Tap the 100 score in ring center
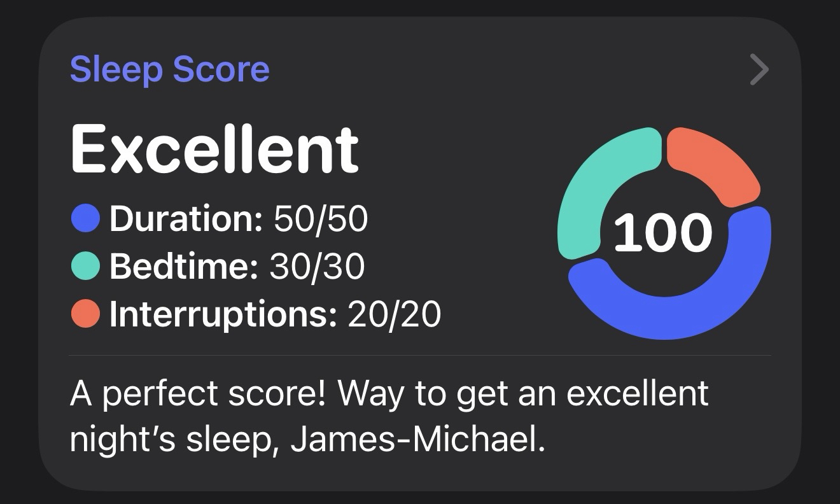This screenshot has width=840, height=504. tap(663, 233)
